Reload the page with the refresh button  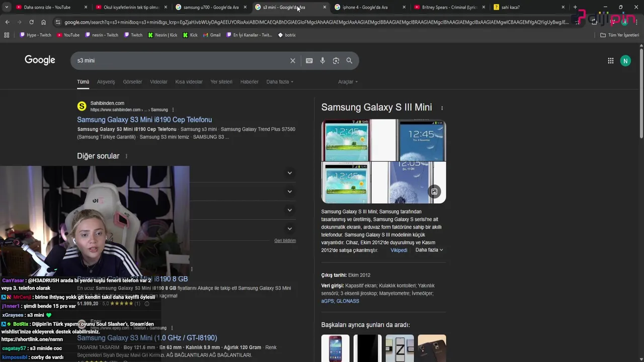pyautogui.click(x=31, y=22)
